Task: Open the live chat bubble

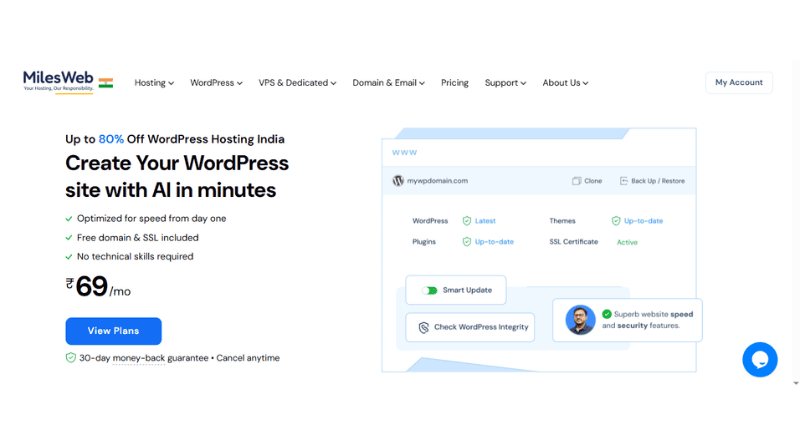Action: click(760, 359)
